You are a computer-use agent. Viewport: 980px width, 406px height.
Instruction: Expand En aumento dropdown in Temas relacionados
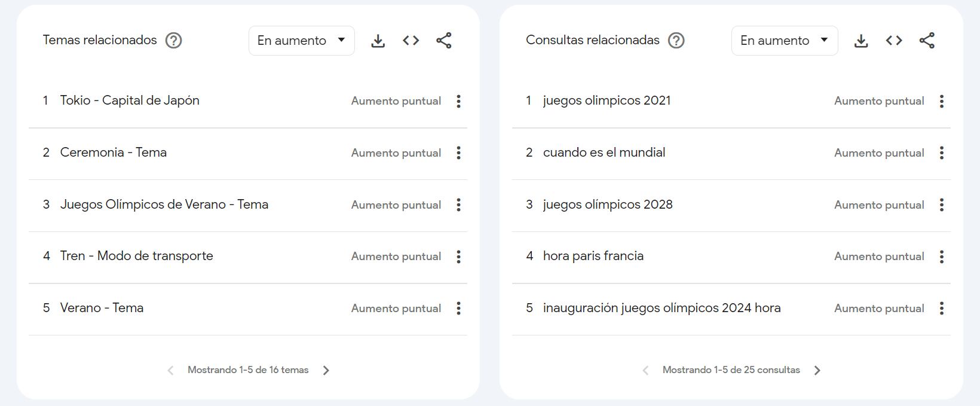301,41
